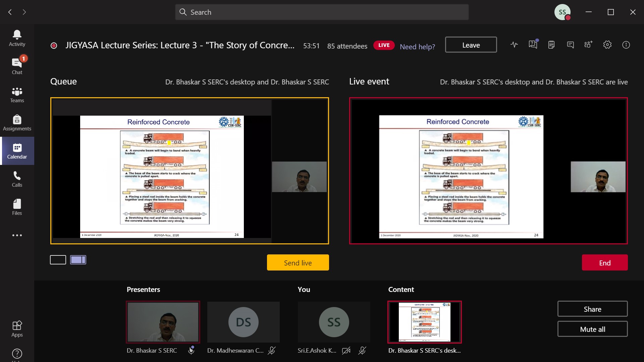644x362 pixels.
Task: Mute all participants
Action: click(x=593, y=329)
